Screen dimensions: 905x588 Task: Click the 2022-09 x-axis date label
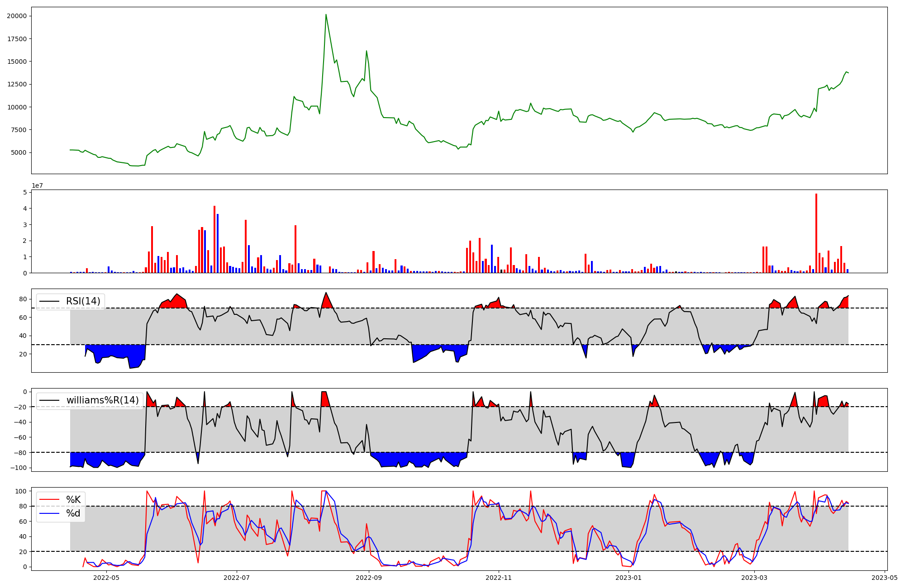coord(369,578)
